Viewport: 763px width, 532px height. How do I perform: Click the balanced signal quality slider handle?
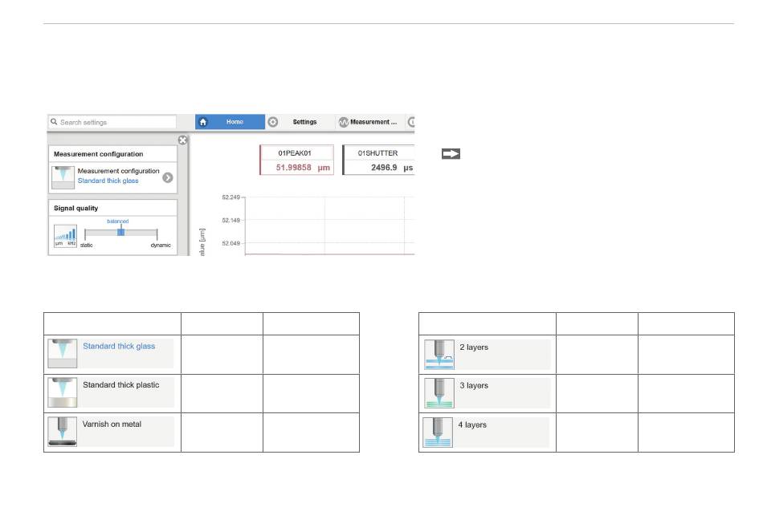click(120, 231)
